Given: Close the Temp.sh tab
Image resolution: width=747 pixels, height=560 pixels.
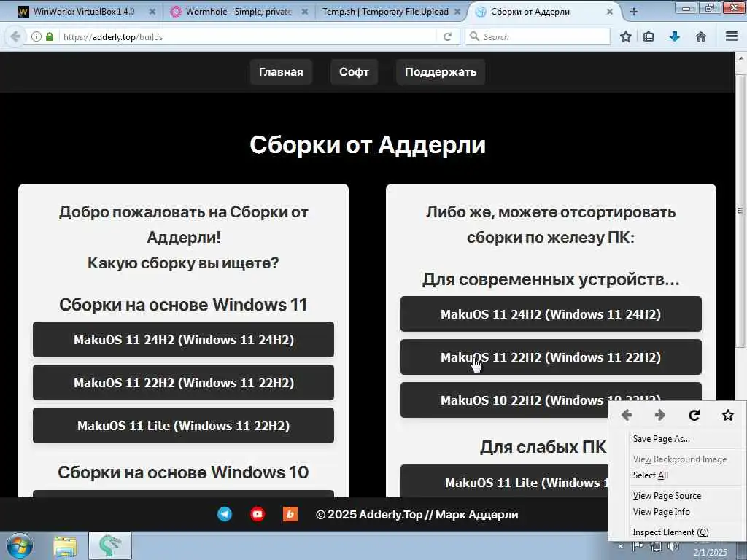Looking at the screenshot, I should click(457, 12).
